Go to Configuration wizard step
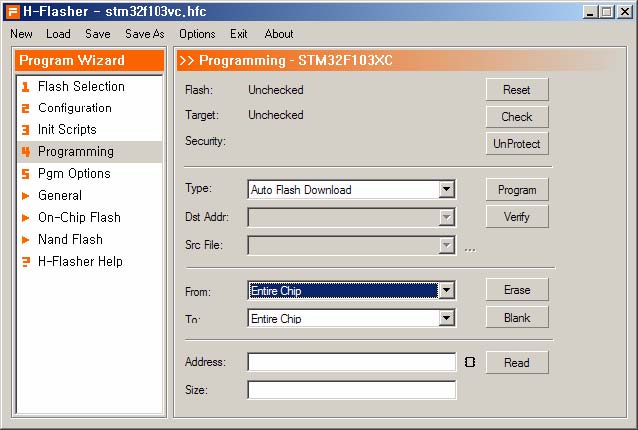 (90, 108)
